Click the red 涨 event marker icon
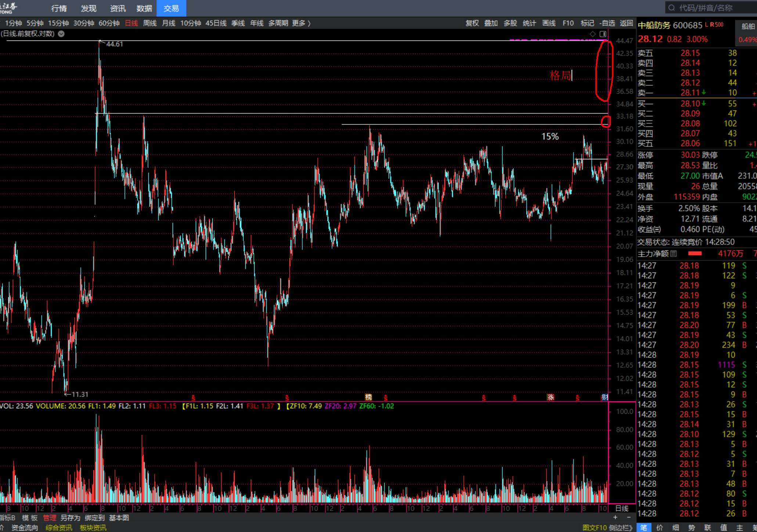 pos(551,397)
